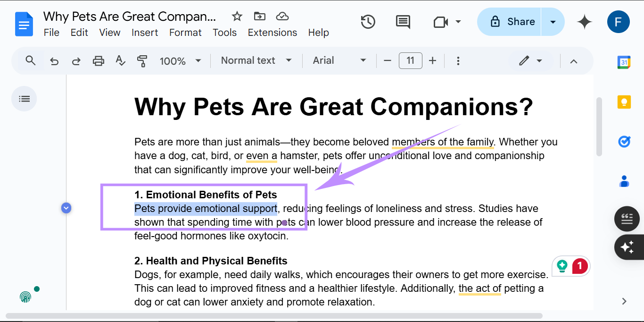Screen dimensions: 644x322
Task: Click the blue chevron marker beside Emotional Benefits
Action: click(66, 208)
